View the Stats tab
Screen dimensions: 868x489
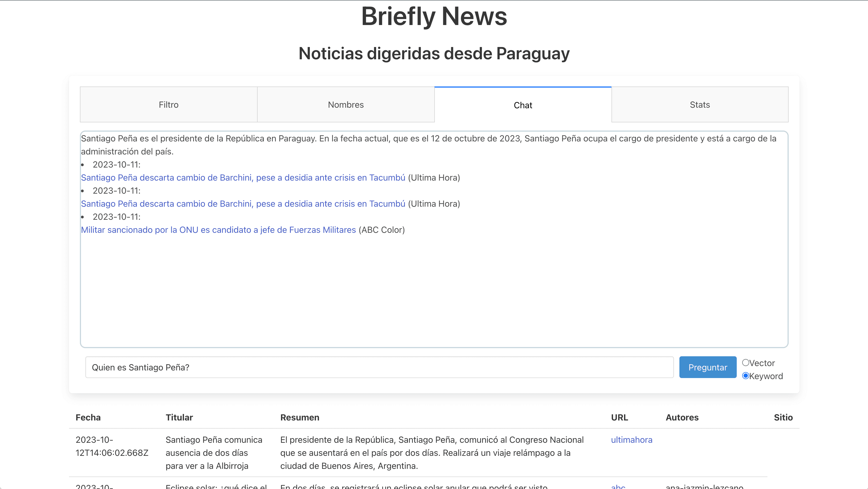700,104
